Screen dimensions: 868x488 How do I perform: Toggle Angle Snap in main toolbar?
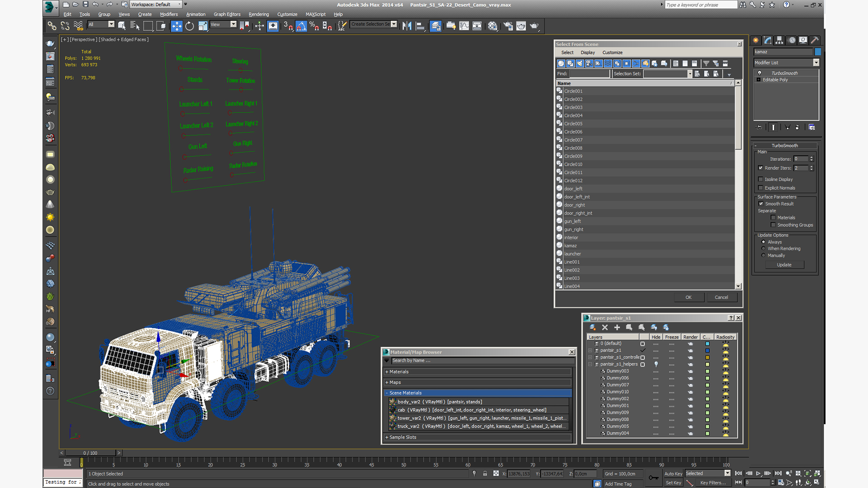coord(301,26)
